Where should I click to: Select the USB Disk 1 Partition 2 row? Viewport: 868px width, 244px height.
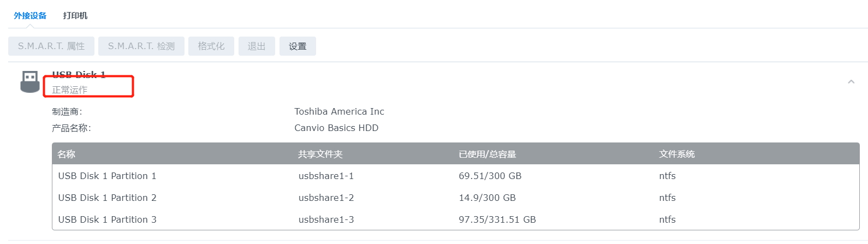click(107, 198)
